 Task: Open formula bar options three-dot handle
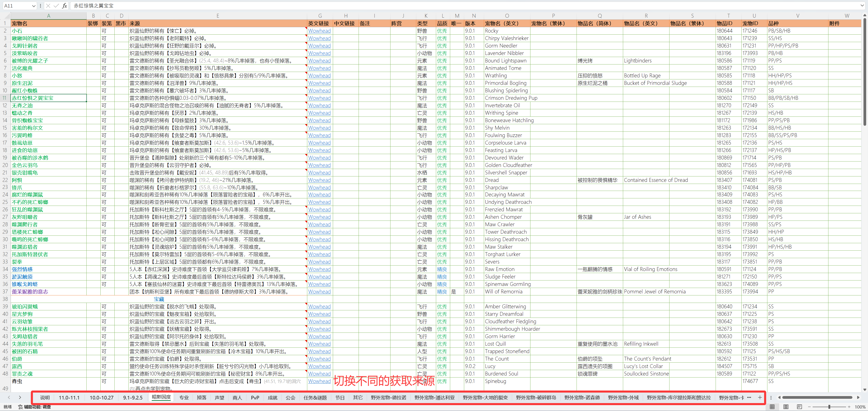[40, 6]
